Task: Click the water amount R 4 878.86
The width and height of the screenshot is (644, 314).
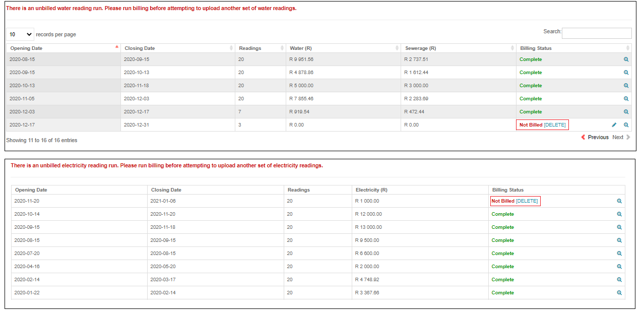Action: tap(301, 73)
